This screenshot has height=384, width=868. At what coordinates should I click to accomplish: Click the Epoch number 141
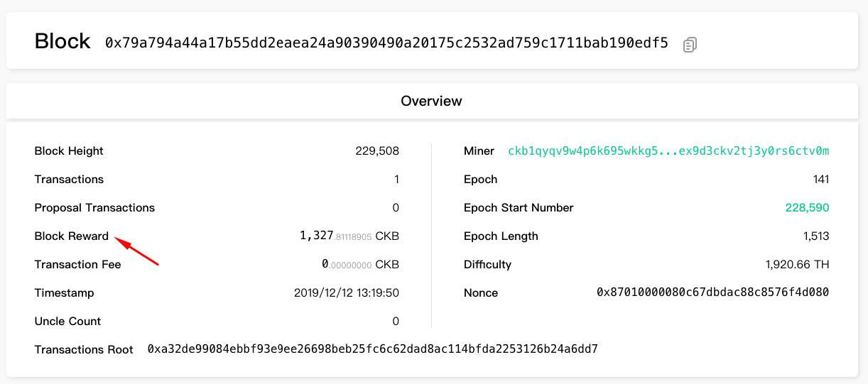pos(821,180)
